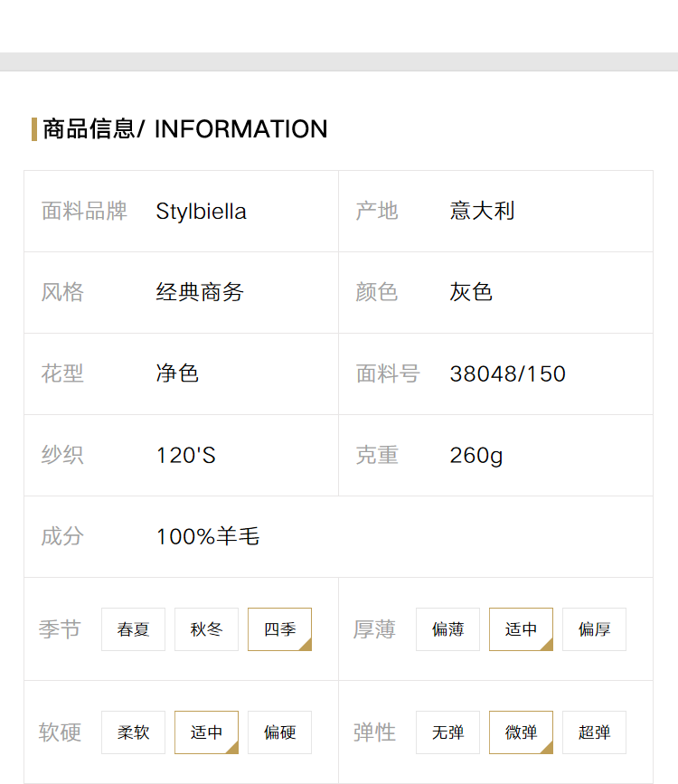
Task: Select 偏薄 thickness option
Action: tap(447, 629)
